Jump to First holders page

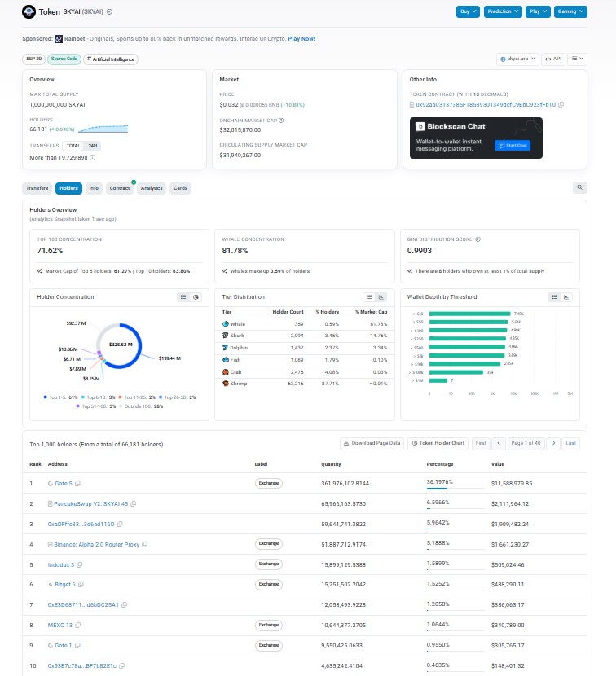tap(481, 443)
